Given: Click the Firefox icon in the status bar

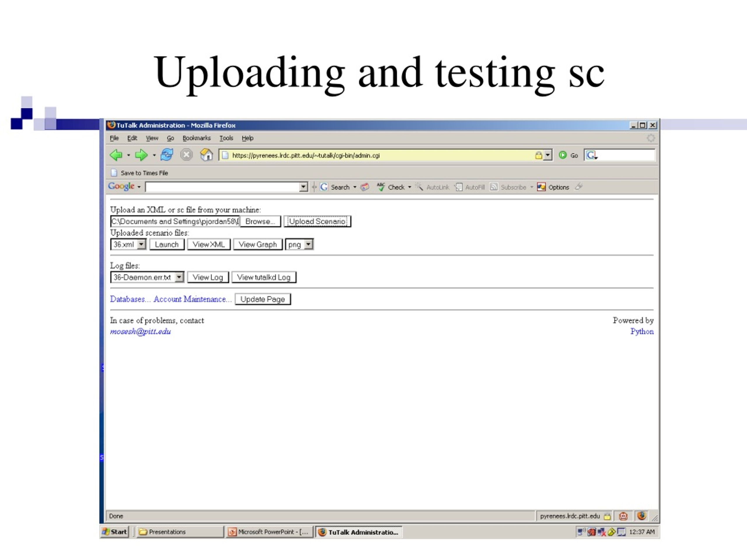Looking at the screenshot, I should click(642, 515).
